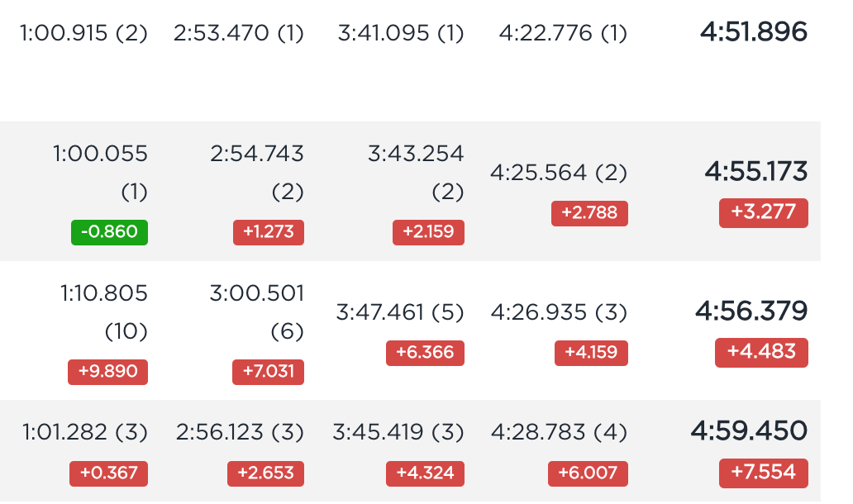Screen dimensions: 853x504
Task: Click the +4.483 final gap badge
Action: (761, 352)
